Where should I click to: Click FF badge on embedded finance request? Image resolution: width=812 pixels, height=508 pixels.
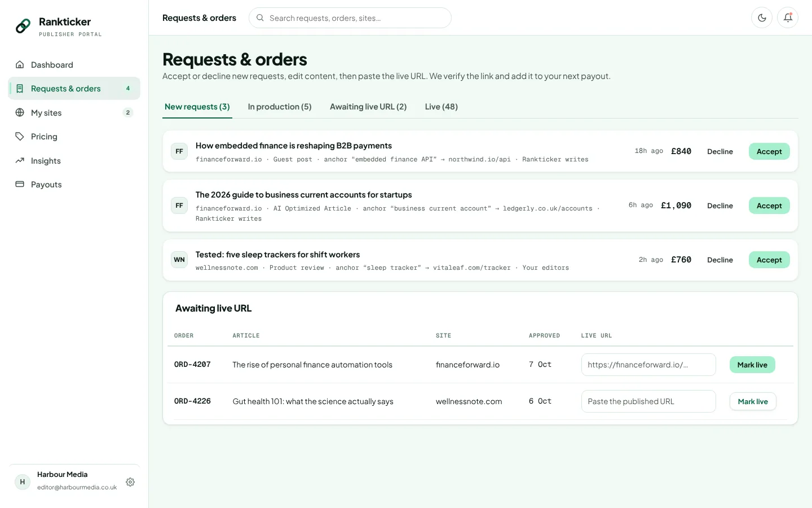click(179, 151)
